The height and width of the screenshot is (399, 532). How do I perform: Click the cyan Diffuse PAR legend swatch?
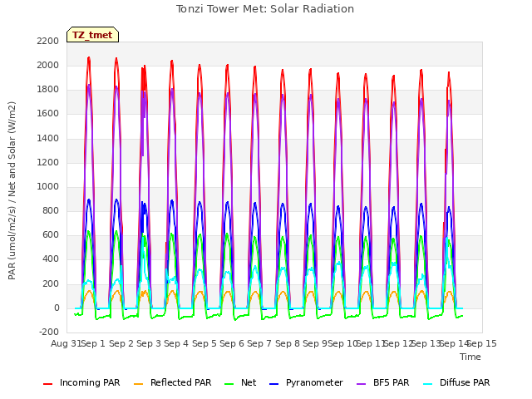coord(428,384)
